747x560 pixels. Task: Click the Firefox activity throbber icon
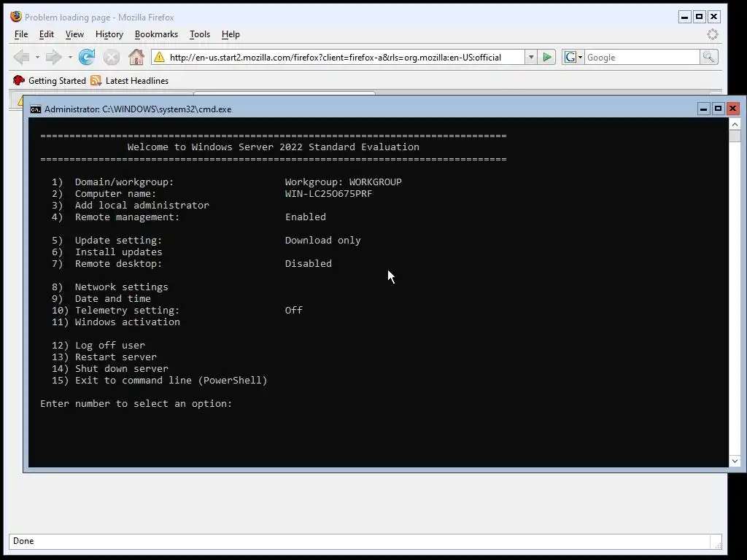[712, 34]
